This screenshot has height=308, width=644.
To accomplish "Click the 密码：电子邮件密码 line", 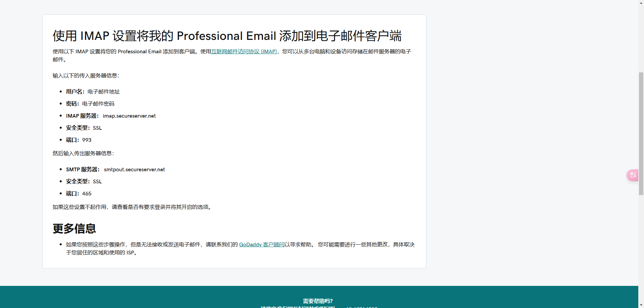I will point(90,104).
